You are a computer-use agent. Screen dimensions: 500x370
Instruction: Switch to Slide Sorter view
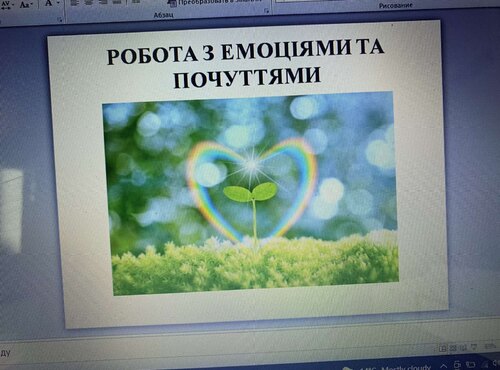tap(453, 349)
